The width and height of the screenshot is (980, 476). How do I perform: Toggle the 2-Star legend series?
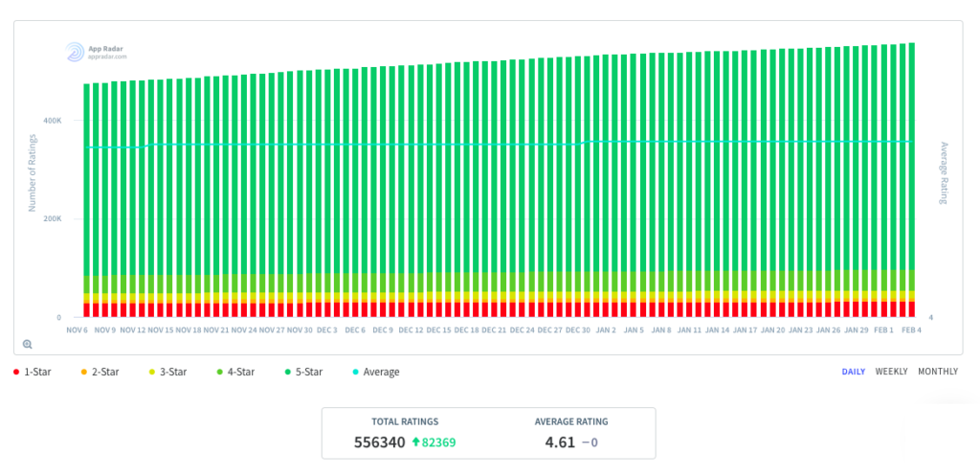tap(100, 372)
